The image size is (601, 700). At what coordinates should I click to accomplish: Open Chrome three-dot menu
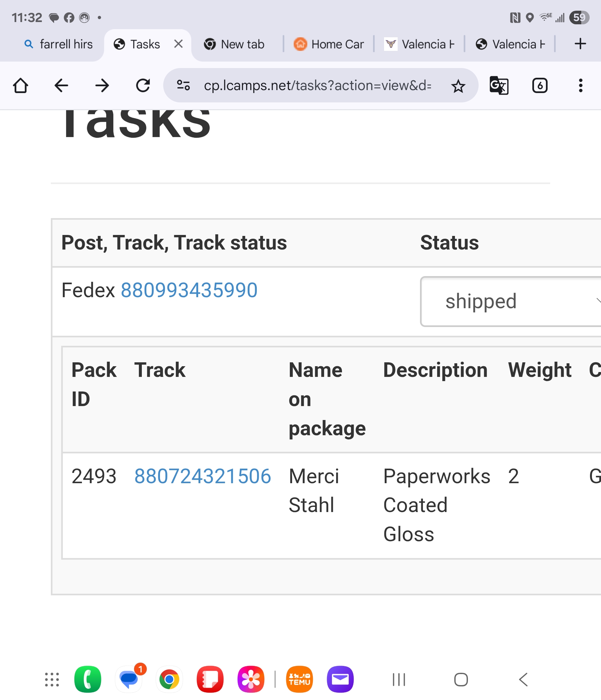click(580, 86)
